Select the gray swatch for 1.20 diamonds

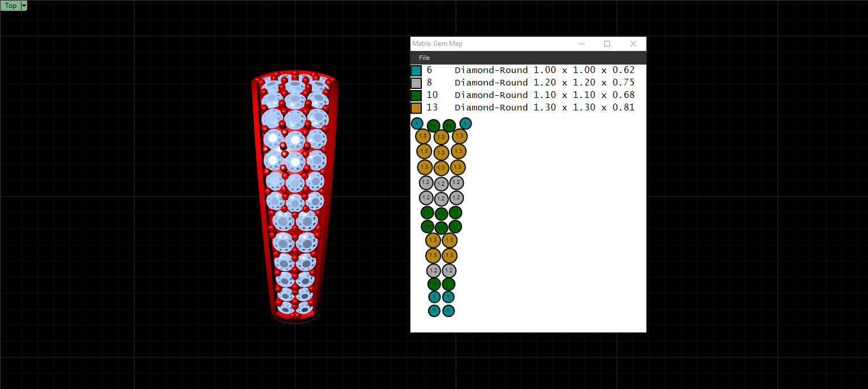click(416, 83)
